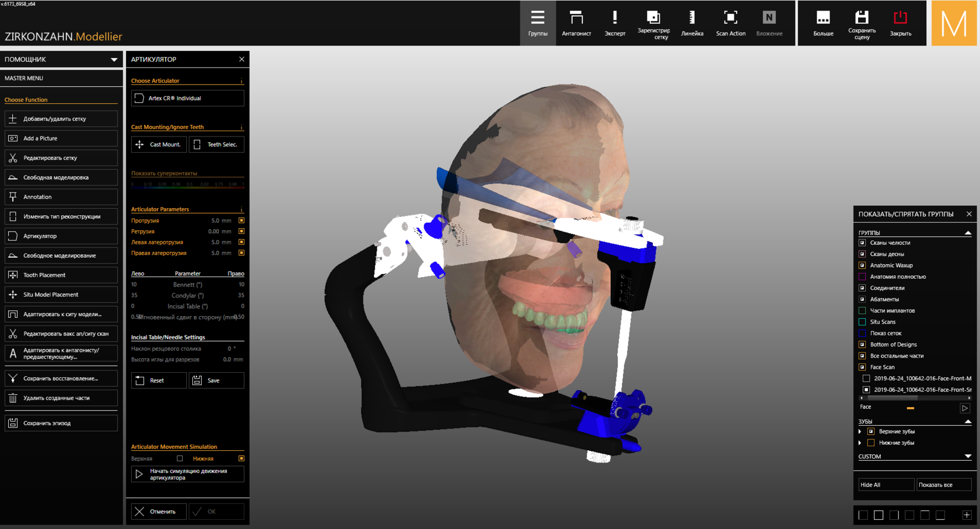The image size is (980, 529).
Task: Toggle Face Scan group visibility
Action: 862,367
